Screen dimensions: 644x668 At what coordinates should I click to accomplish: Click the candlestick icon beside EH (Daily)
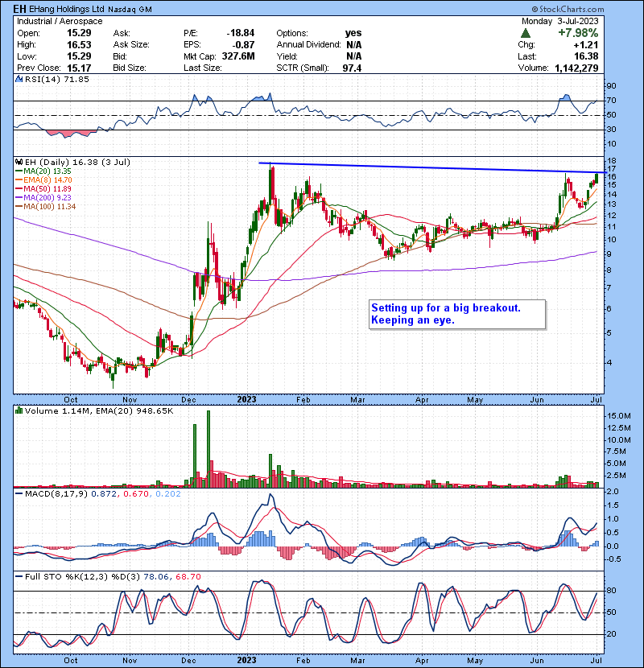pos(19,162)
